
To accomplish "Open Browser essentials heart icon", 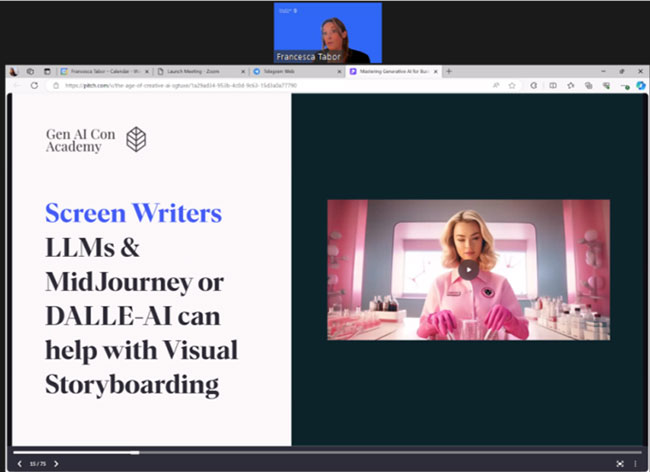I will [x=606, y=85].
